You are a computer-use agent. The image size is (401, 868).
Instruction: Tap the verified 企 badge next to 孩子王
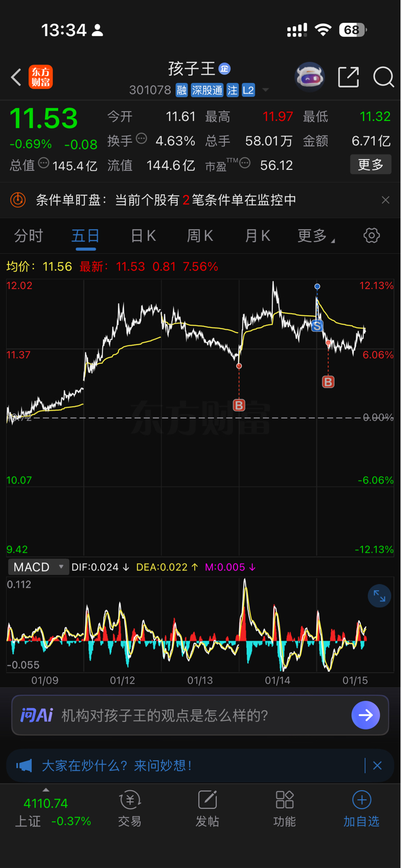[225, 69]
